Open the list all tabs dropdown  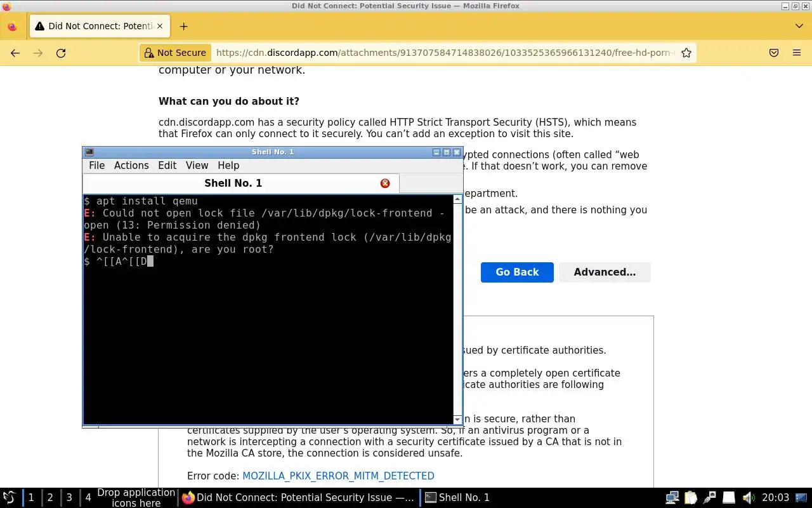tap(799, 26)
